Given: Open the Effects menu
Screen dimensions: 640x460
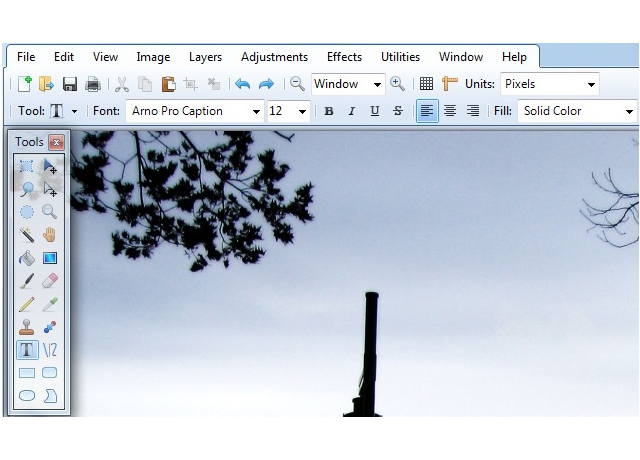Looking at the screenshot, I should (344, 57).
